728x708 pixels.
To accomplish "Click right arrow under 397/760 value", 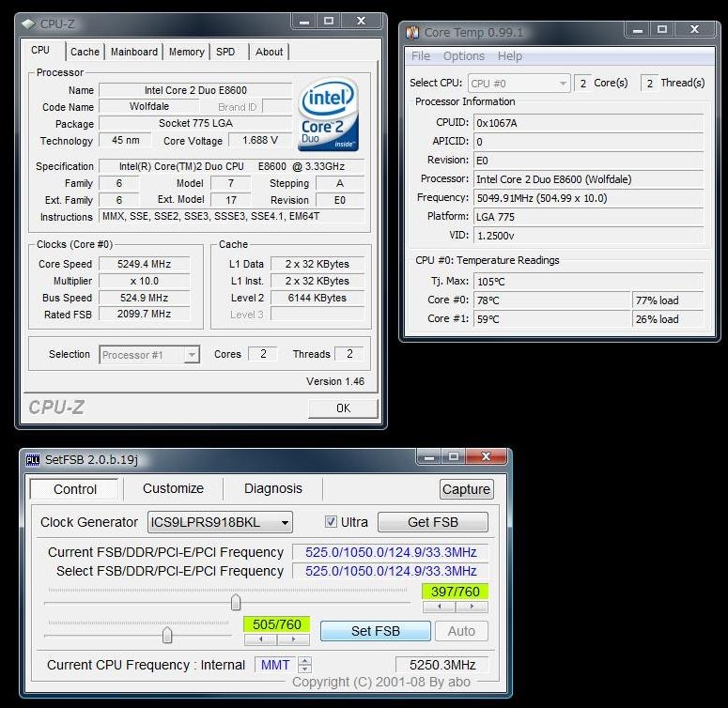I will click(x=472, y=606).
